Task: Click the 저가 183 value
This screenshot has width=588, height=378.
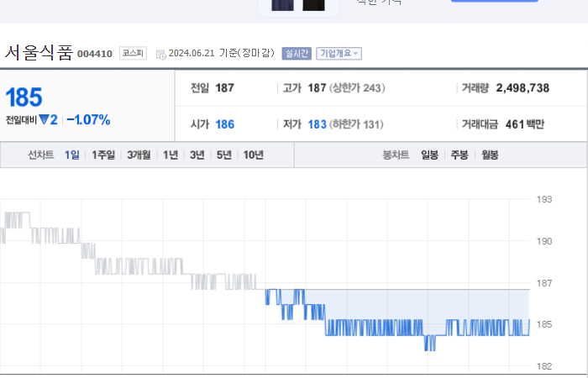Action: click(x=317, y=124)
